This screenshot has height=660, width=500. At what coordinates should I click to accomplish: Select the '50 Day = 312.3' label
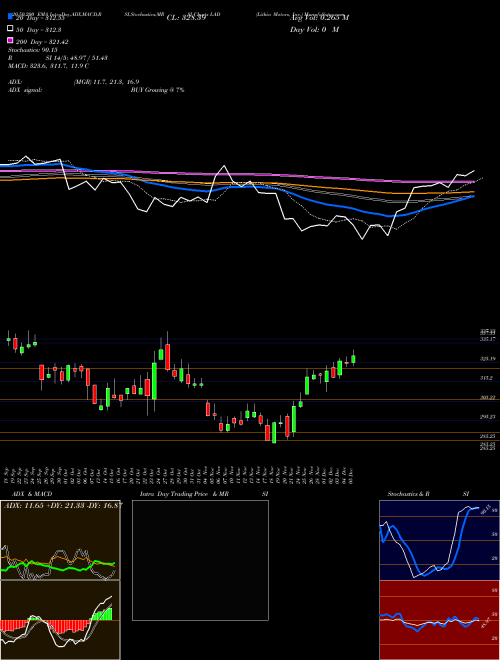[x=38, y=30]
